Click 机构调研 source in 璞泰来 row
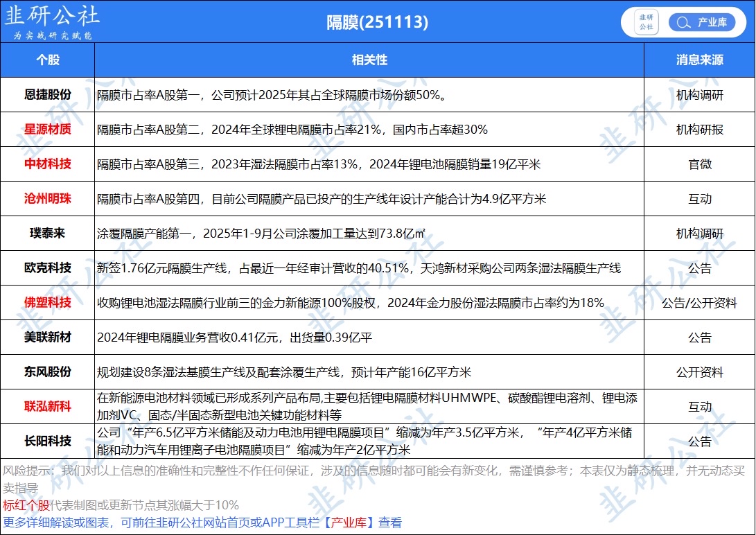 coord(700,234)
